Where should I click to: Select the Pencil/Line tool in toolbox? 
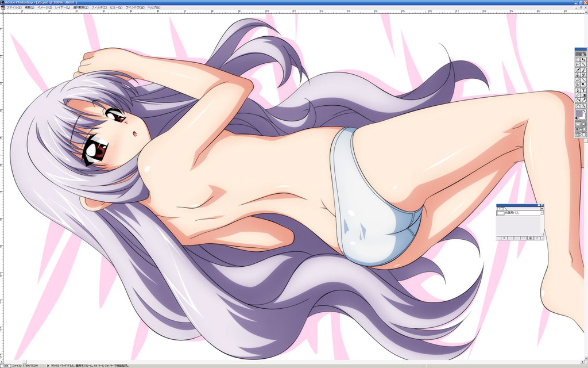click(x=584, y=79)
